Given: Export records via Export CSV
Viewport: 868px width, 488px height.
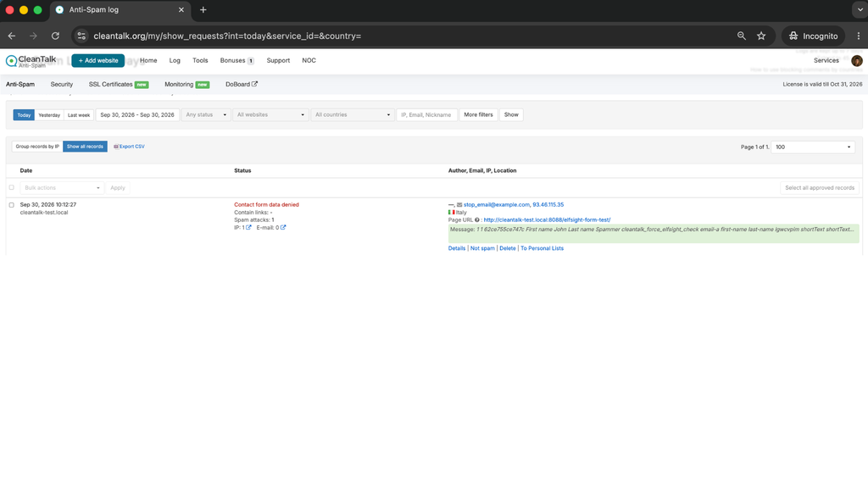Looking at the screenshot, I should coord(129,147).
